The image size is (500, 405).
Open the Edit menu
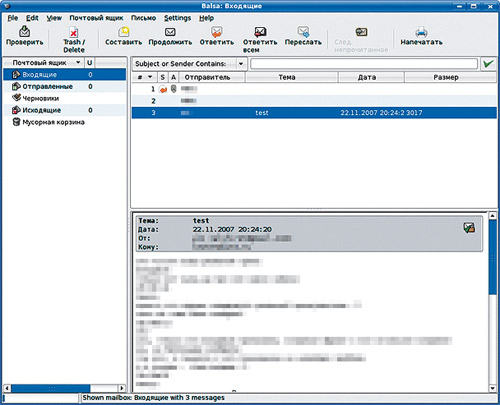pyautogui.click(x=32, y=18)
